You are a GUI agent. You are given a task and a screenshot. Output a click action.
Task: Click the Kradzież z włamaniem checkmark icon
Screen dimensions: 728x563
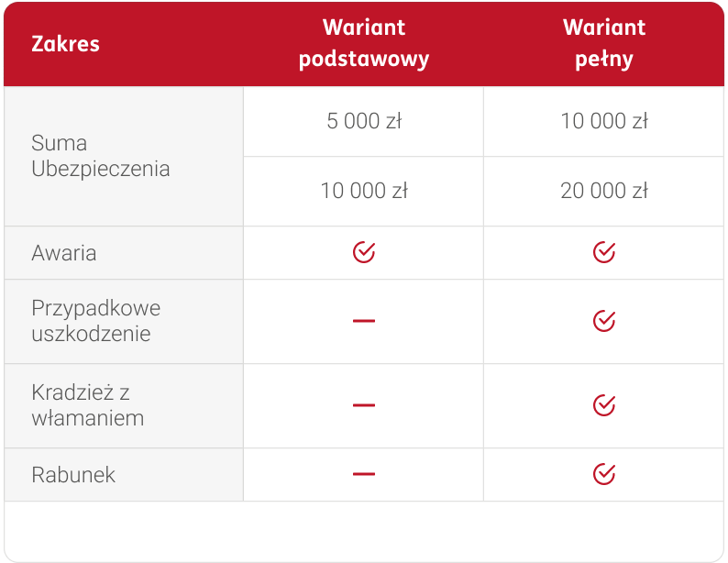tap(603, 404)
